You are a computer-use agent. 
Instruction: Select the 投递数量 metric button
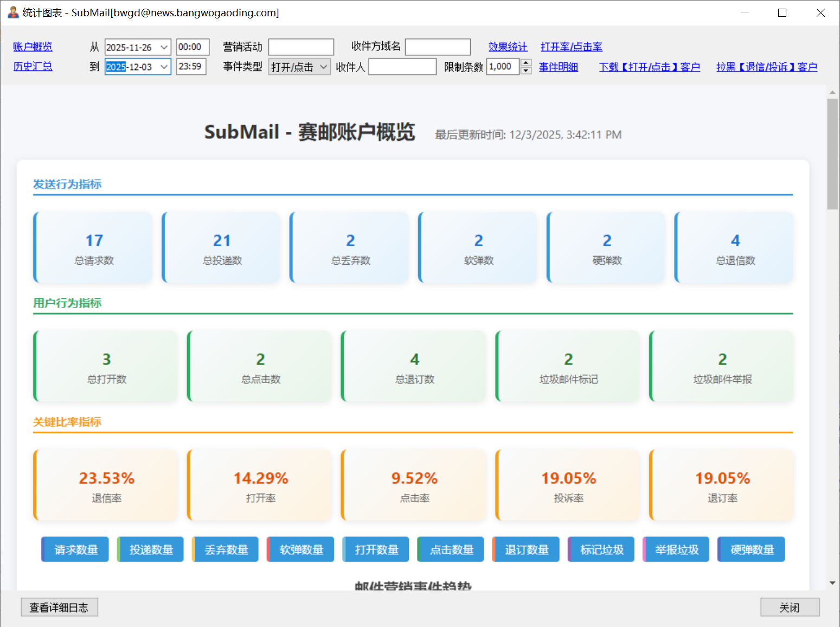click(150, 549)
